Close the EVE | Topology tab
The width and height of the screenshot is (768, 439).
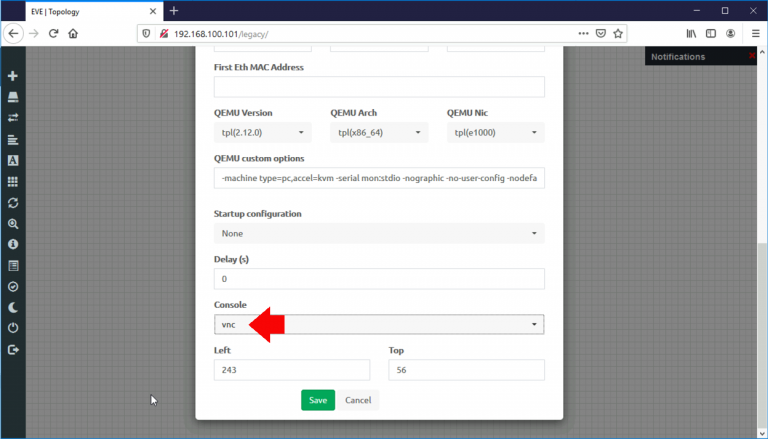pyautogui.click(x=153, y=11)
